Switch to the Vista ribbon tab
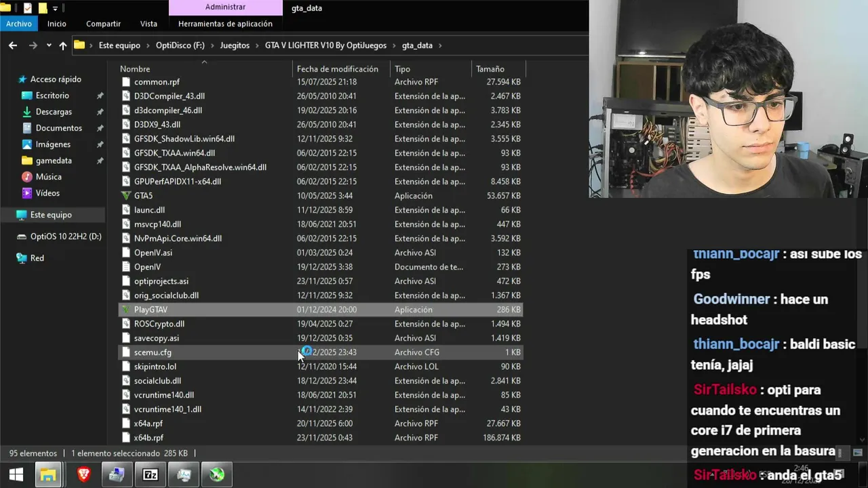This screenshot has height=488, width=868. click(x=149, y=24)
